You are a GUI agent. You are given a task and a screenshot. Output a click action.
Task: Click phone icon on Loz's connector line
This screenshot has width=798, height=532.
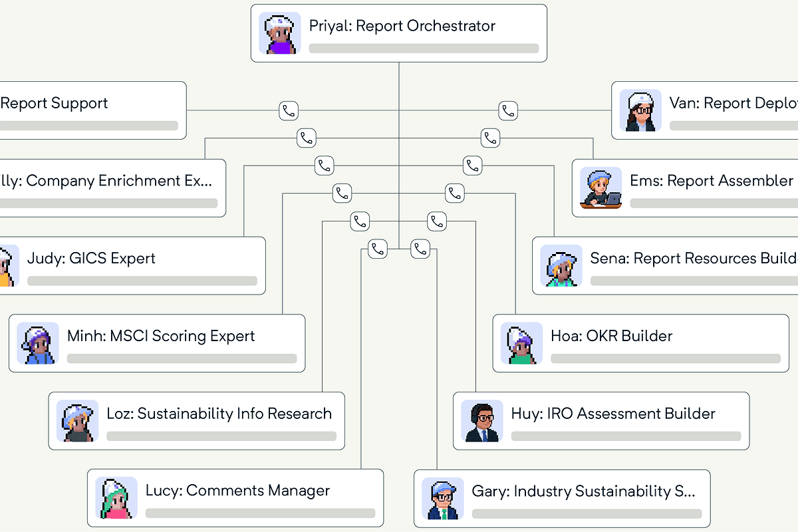point(360,221)
